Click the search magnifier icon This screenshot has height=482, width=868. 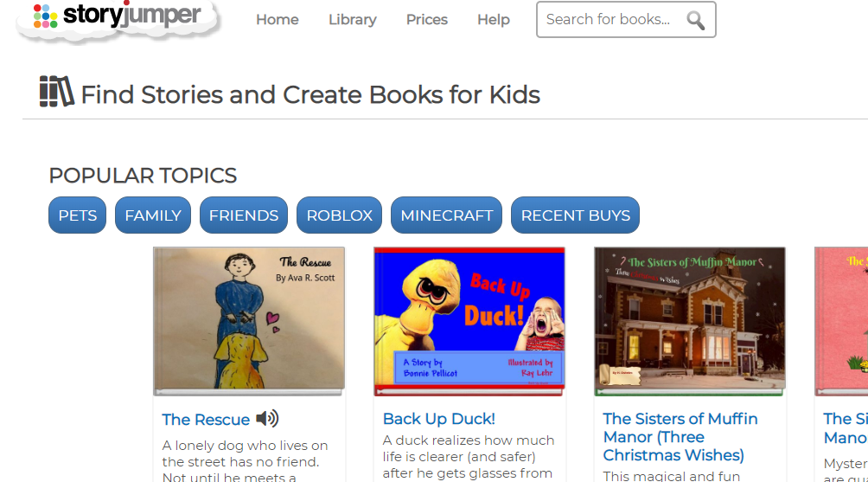click(695, 20)
